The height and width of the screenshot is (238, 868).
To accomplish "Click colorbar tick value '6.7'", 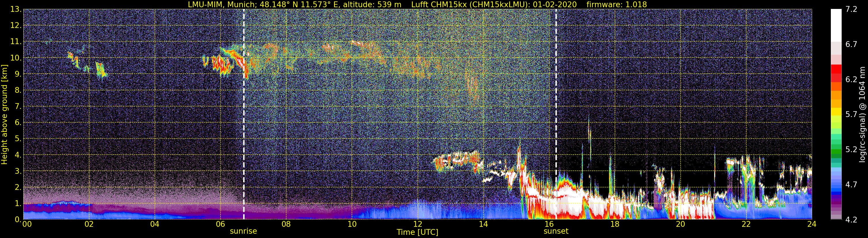I will click(851, 44).
